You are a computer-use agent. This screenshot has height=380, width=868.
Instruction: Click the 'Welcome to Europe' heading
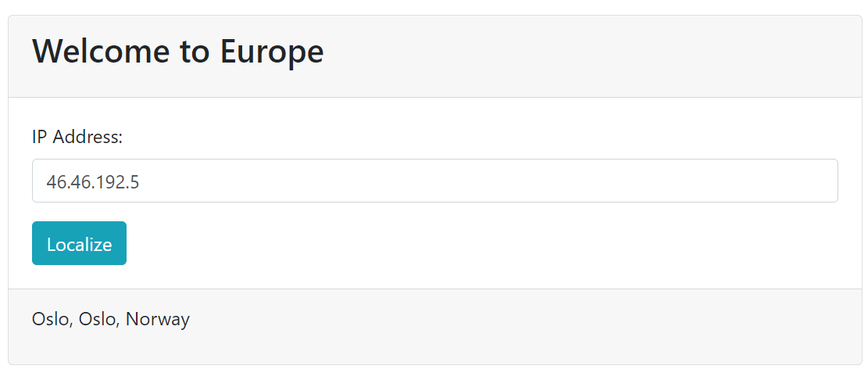point(177,52)
